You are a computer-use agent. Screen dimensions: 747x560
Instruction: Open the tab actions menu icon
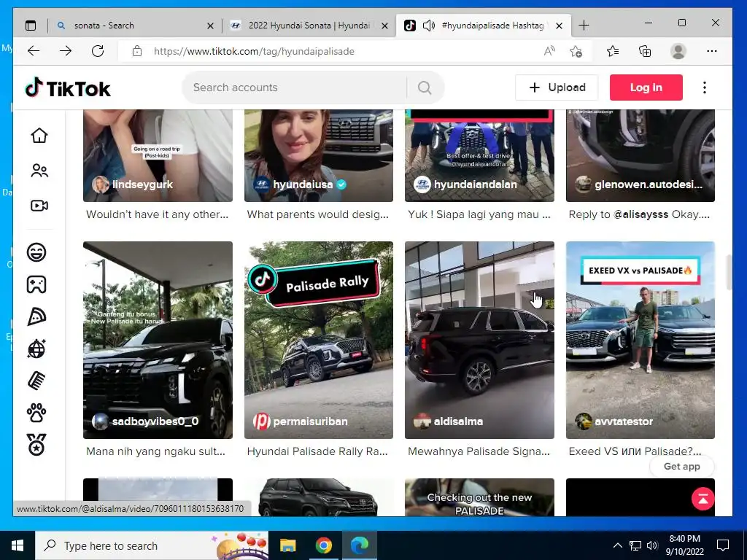pos(31,26)
